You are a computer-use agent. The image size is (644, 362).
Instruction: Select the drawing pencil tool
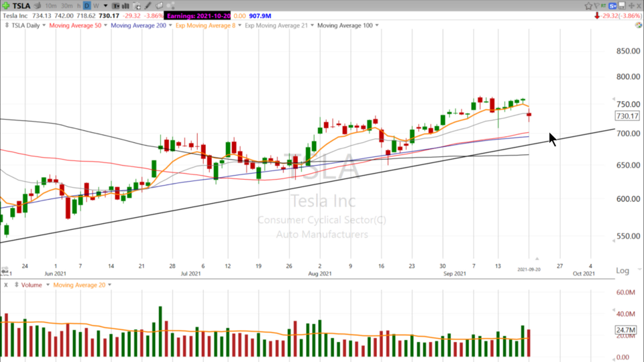click(148, 5)
